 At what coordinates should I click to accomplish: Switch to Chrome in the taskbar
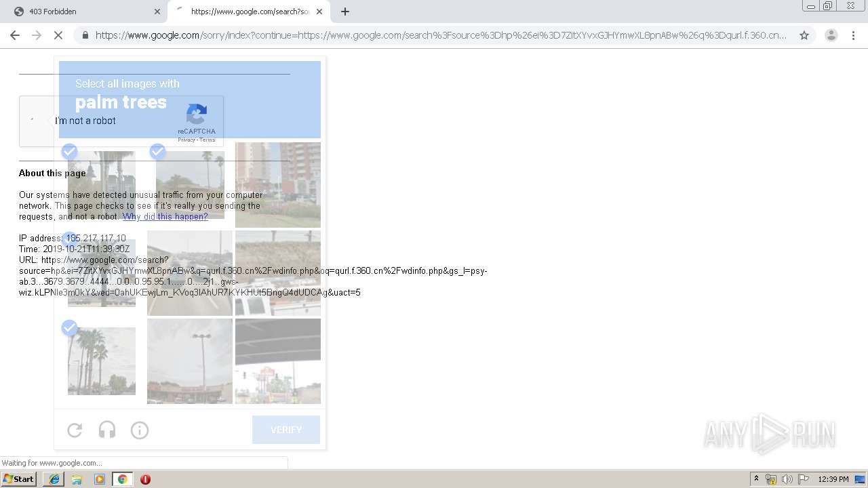[122, 479]
